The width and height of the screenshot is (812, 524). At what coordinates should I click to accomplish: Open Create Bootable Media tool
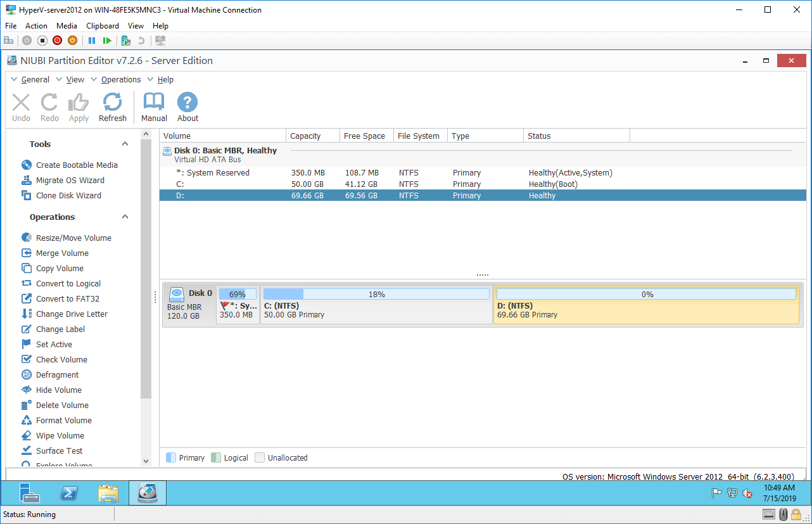[x=76, y=165]
